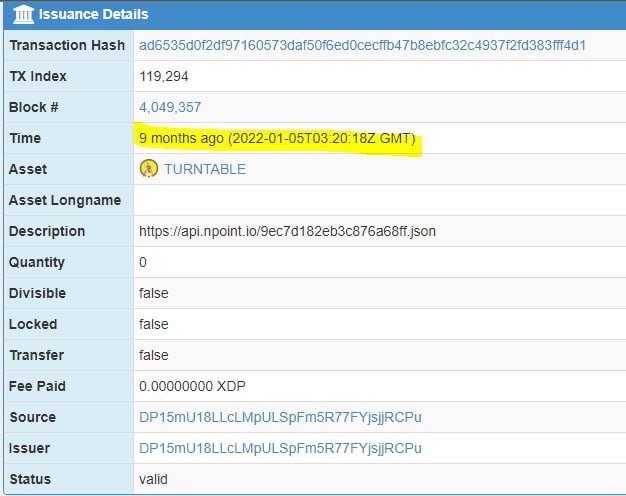Click the 'Quantity' row label
The image size is (626, 496).
pos(36,262)
